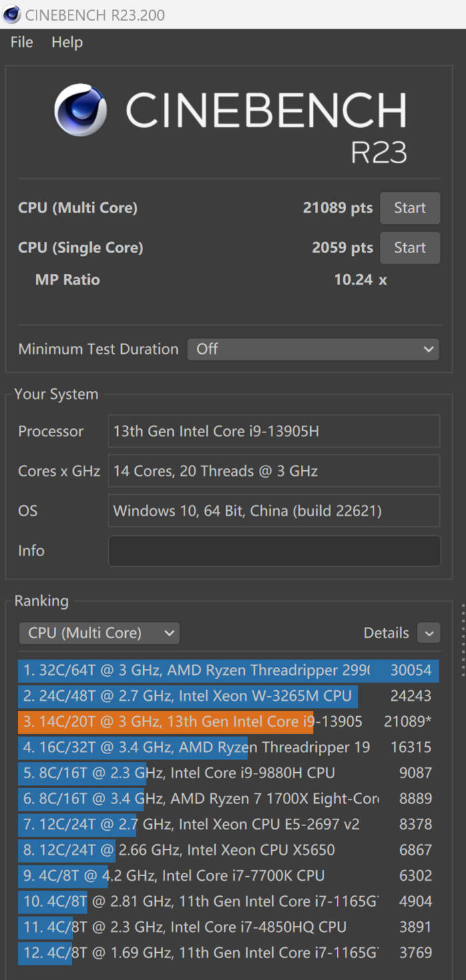The height and width of the screenshot is (980, 466).
Task: Click the MP Ratio value 10.24 x
Action: 360,280
